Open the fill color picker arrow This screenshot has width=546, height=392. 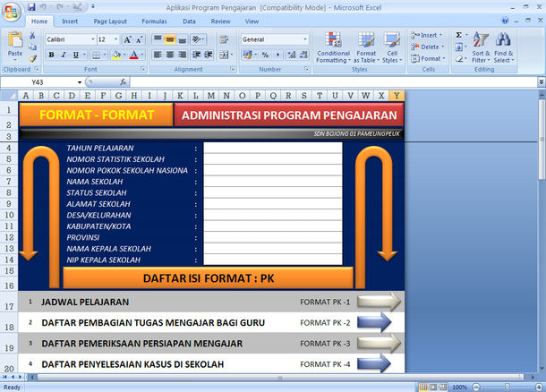pos(124,55)
